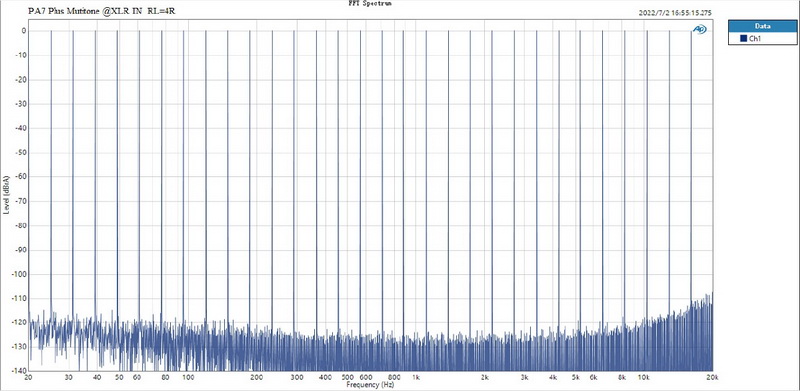Click the 5k frequency axis tick label
Viewport: 800px width, 391px height.
click(576, 378)
